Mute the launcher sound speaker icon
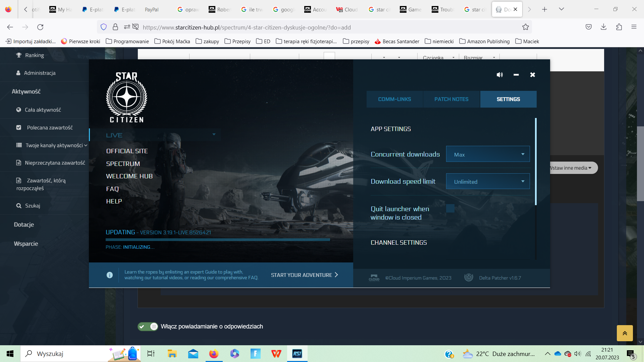The width and height of the screenshot is (644, 362). [500, 75]
